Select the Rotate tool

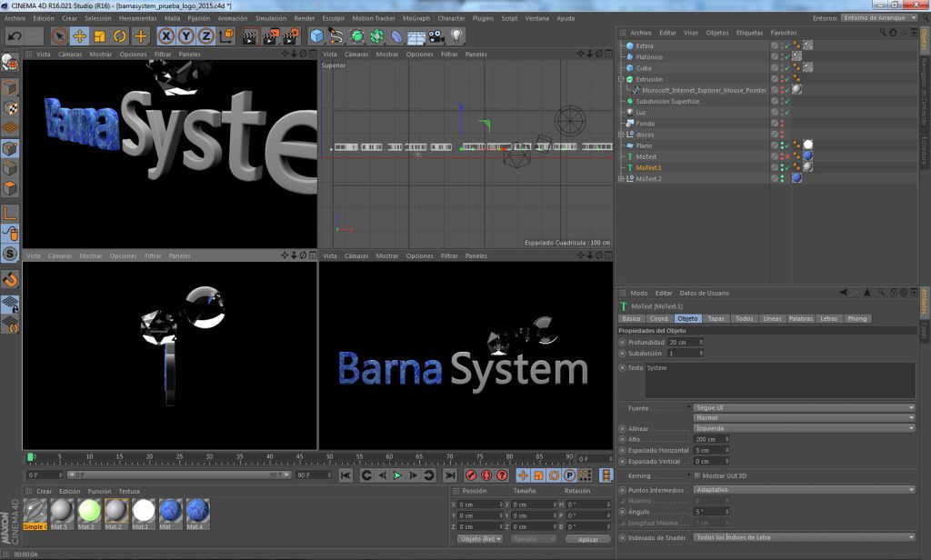119,35
